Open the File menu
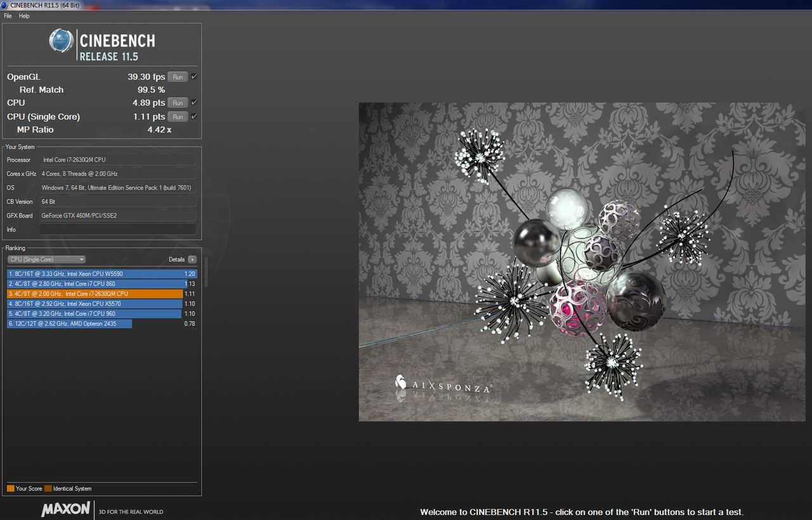The image size is (812, 520). (8, 16)
